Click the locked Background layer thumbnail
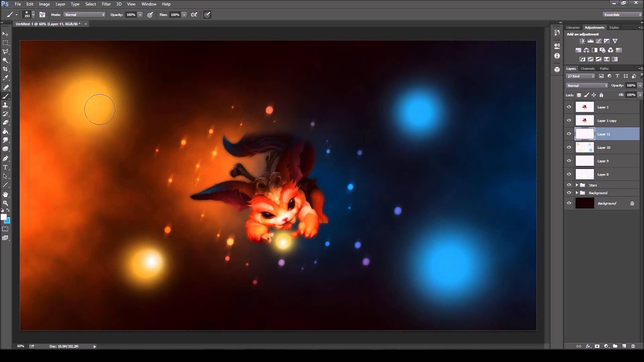 585,203
